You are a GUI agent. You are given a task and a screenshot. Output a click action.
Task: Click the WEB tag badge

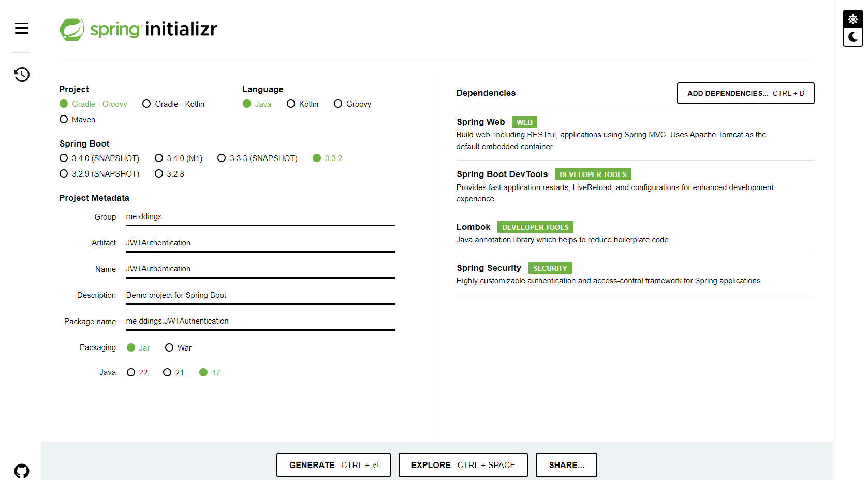point(524,122)
